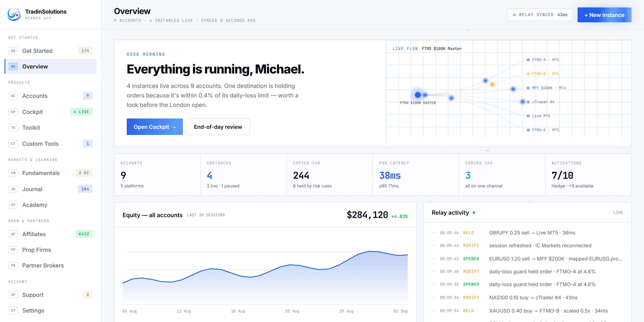Click the 184 badge on Journal

pos(85,189)
